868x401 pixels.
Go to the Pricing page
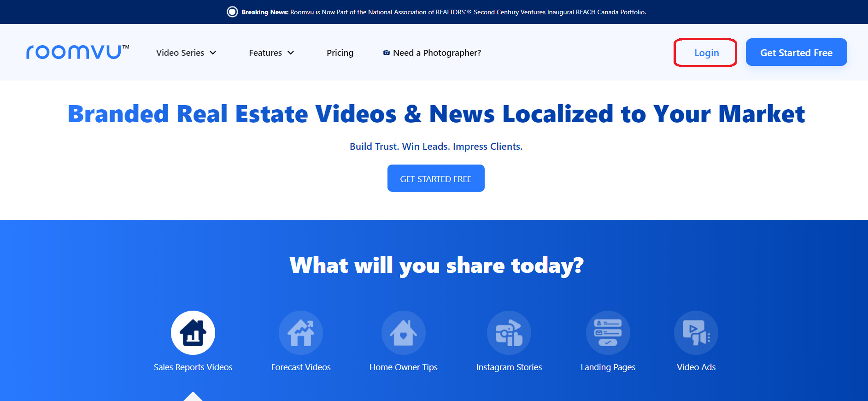pyautogui.click(x=340, y=53)
